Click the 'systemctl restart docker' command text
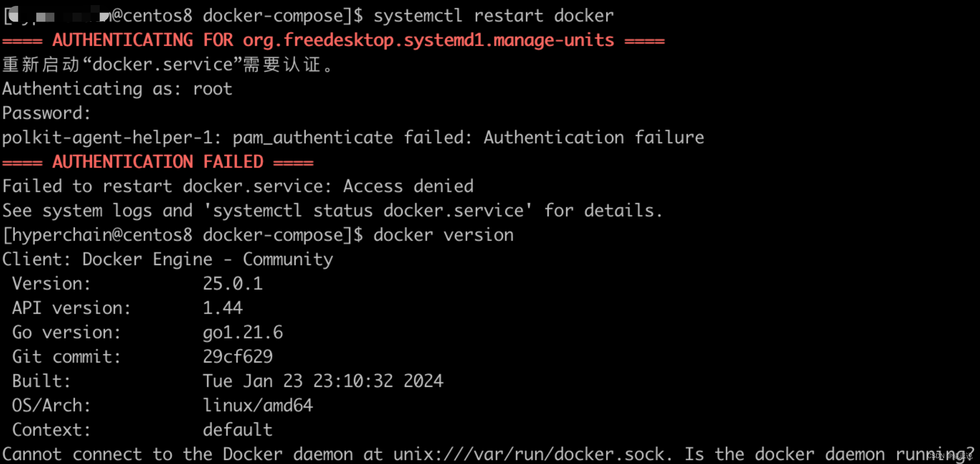The image size is (980, 464). click(494, 16)
